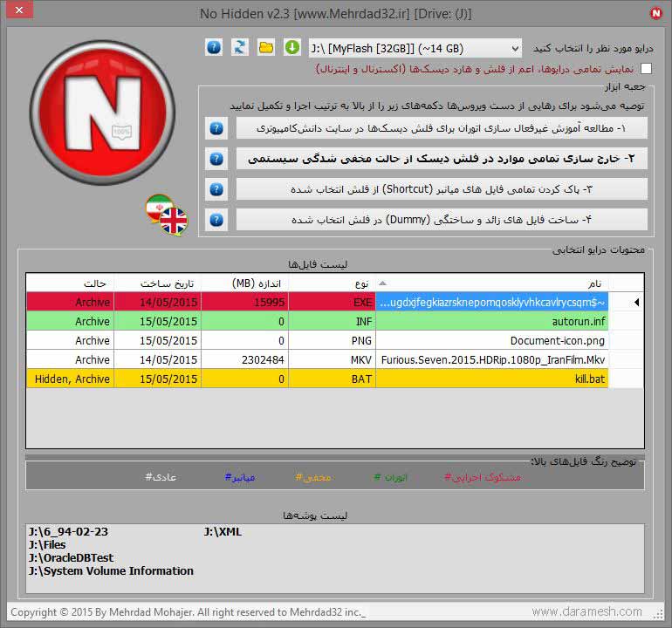
Task: Click the refresh drives icon
Action: pos(240,47)
